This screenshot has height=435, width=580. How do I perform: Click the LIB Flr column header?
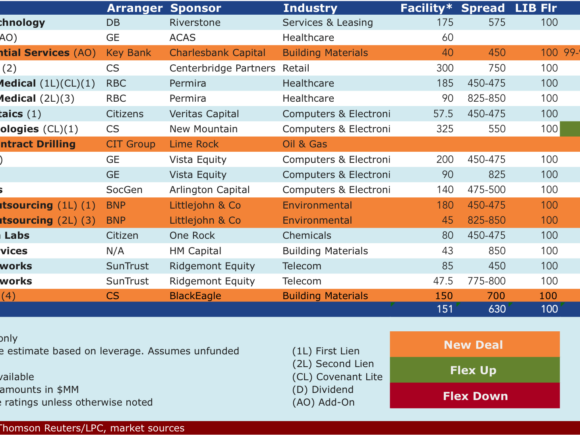(x=536, y=8)
